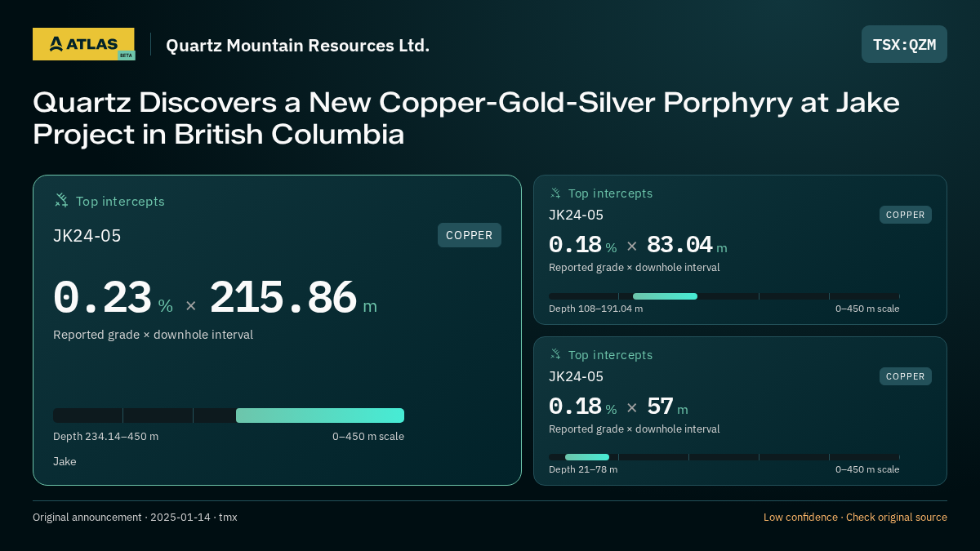The height and width of the screenshot is (551, 980).
Task: Click the JK24-05 hole label in the large card
Action: pyautogui.click(x=87, y=236)
